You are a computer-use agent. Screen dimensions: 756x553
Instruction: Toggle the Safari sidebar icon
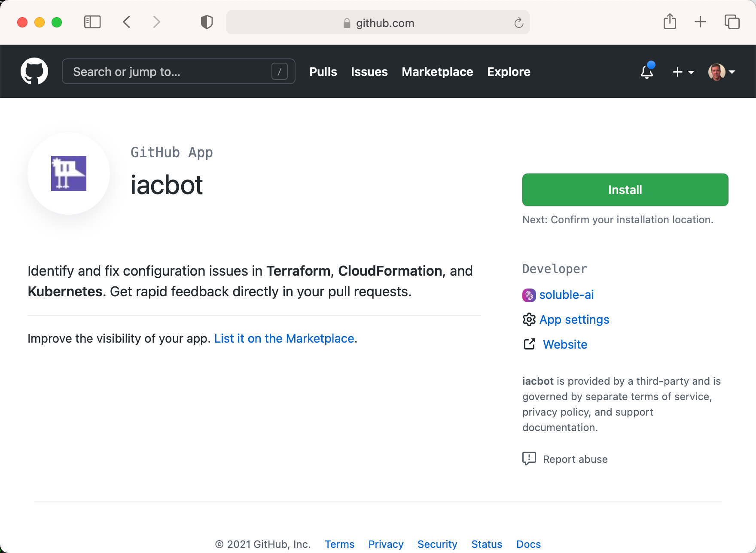92,22
